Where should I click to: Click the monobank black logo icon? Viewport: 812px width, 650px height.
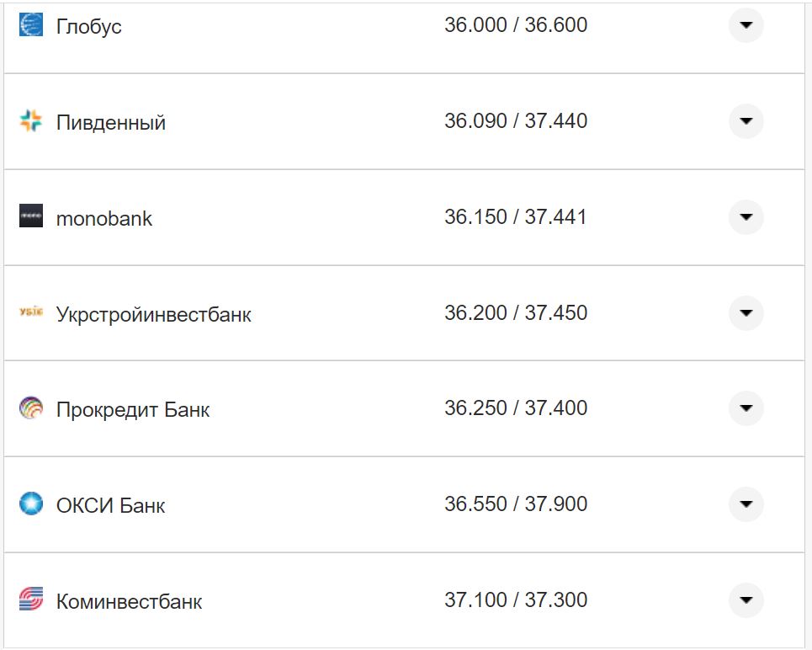pyautogui.click(x=31, y=216)
